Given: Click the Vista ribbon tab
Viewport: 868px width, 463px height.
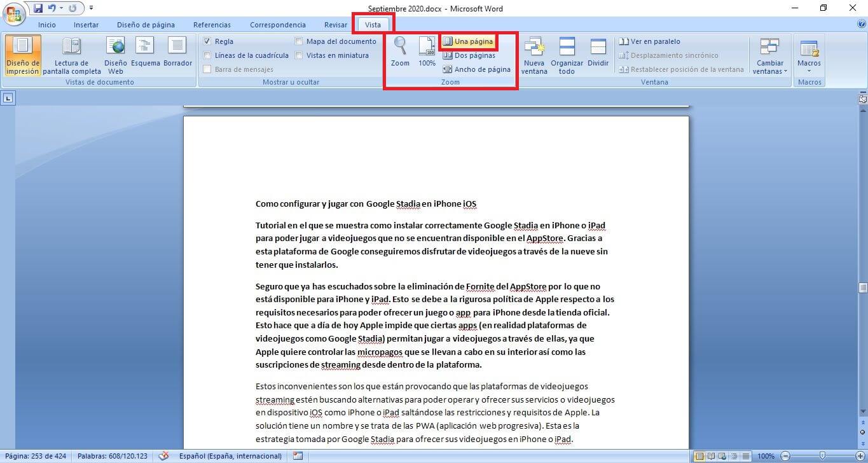Looking at the screenshot, I should tap(373, 25).
